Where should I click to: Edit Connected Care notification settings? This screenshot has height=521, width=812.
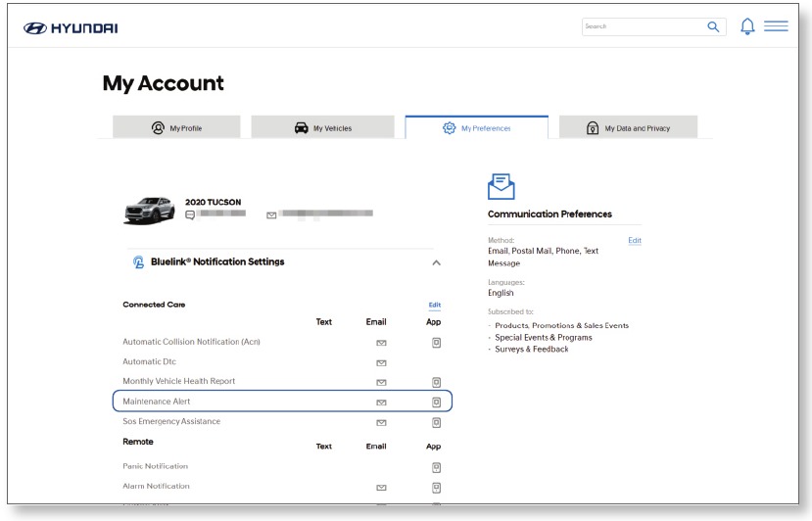tap(435, 305)
